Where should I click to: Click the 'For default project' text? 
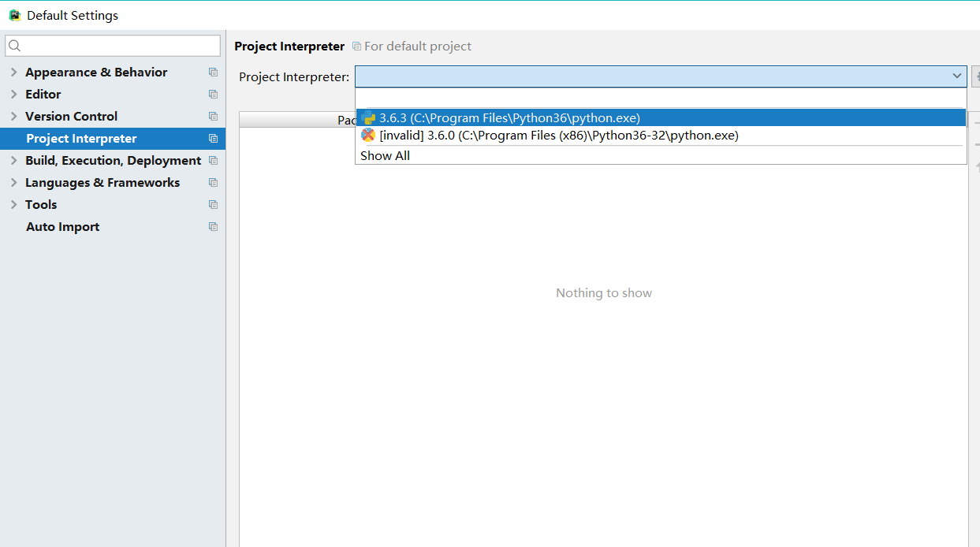coord(418,47)
